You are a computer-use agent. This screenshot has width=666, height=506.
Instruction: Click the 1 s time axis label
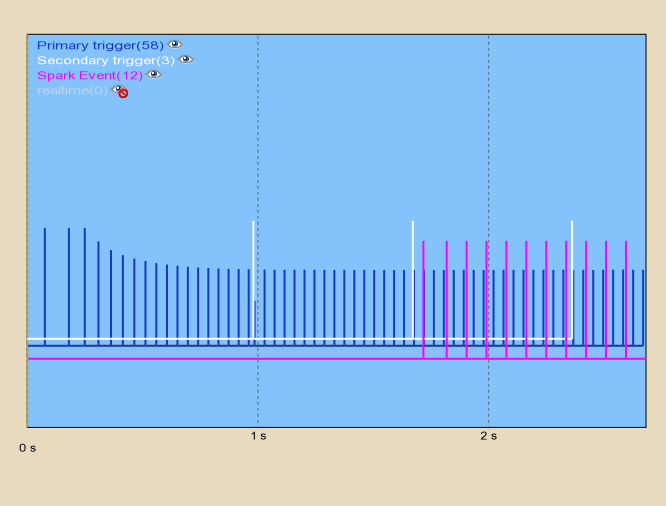(258, 437)
